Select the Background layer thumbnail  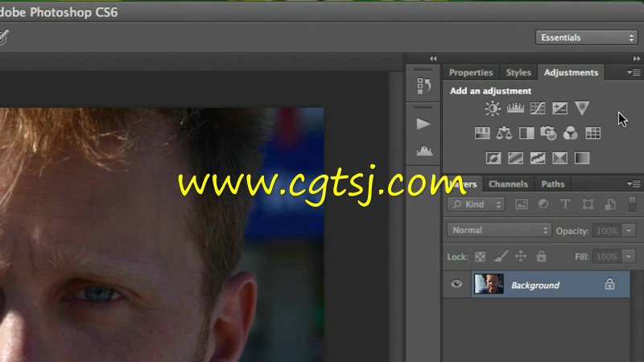(x=489, y=284)
